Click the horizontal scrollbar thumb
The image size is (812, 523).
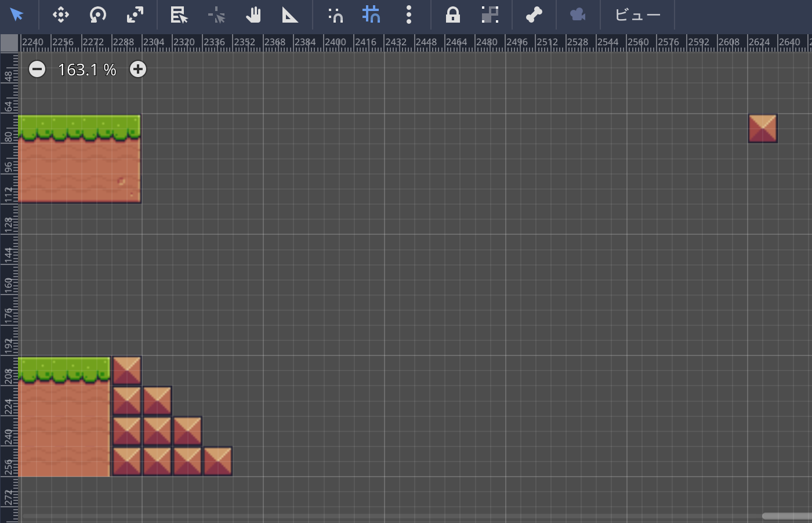point(787,516)
